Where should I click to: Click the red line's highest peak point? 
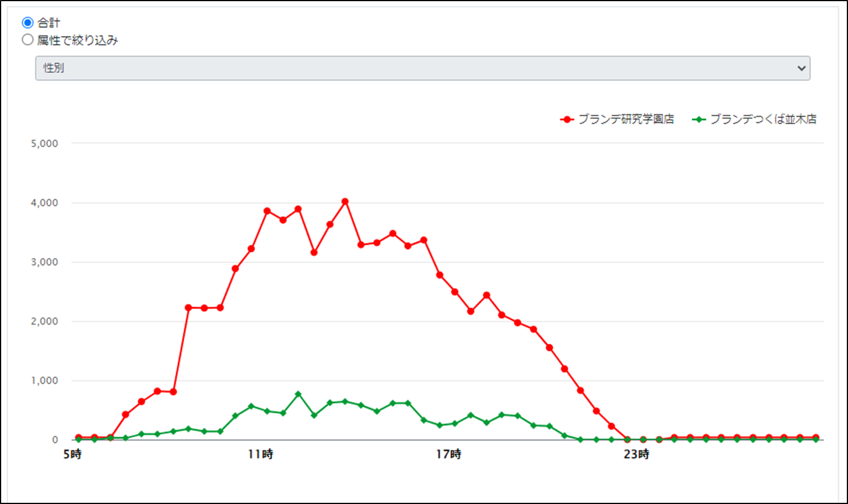(345, 202)
